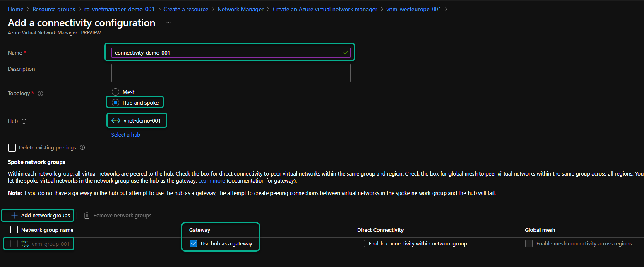The image size is (644, 267).
Task: Click the plus icon for Add network groups
Action: click(x=14, y=215)
